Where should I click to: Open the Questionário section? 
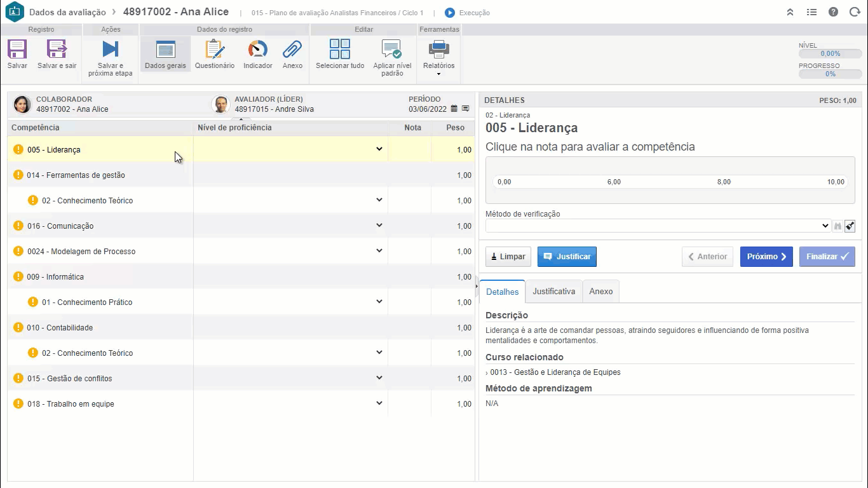coord(214,50)
